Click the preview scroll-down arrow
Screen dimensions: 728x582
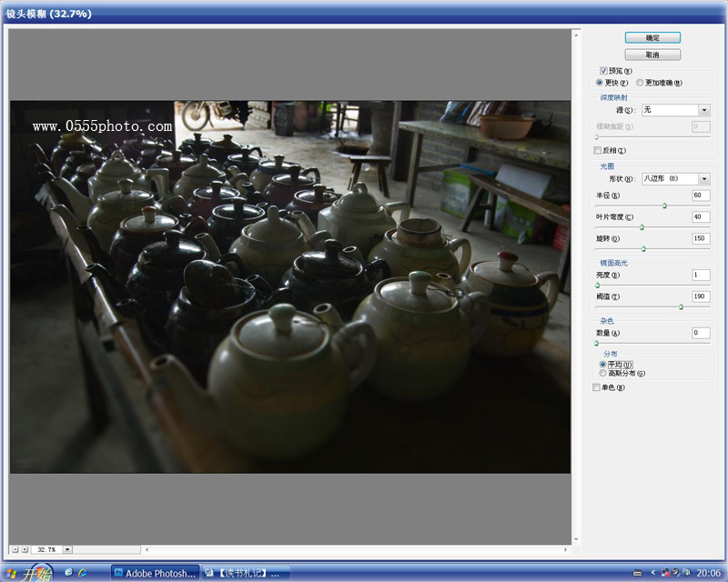[x=576, y=539]
